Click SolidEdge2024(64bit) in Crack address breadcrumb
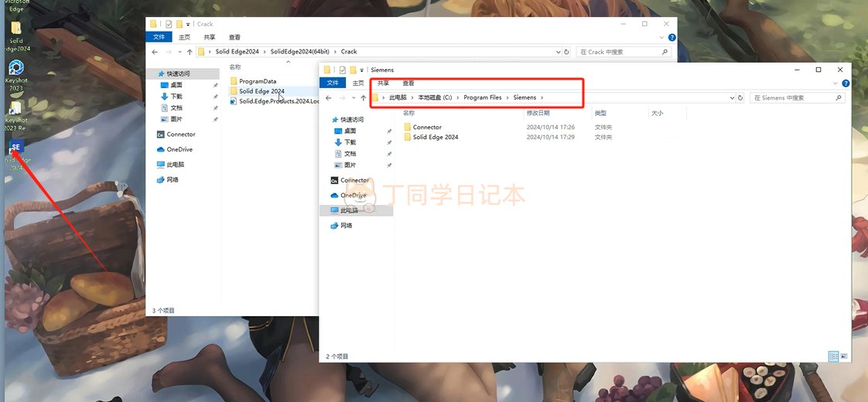The image size is (868, 402). 300,52
